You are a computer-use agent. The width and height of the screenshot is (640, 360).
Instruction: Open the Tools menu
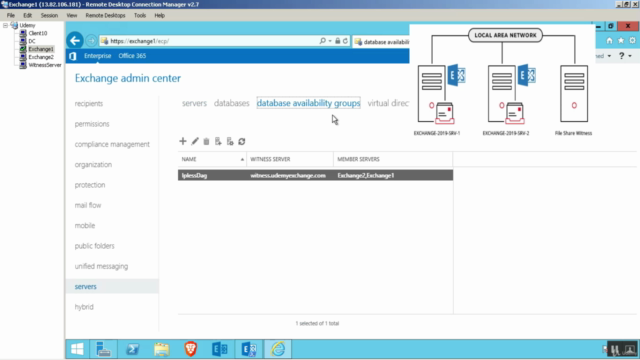[140, 16]
